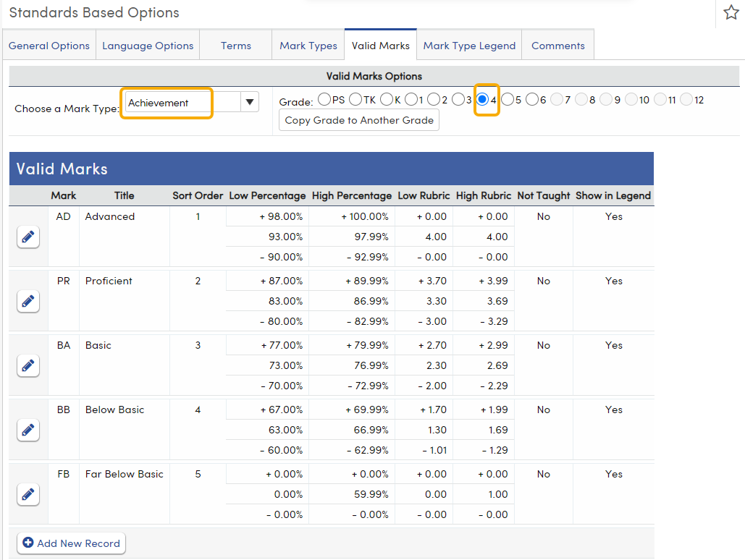Screen dimensions: 745x560
Task: Click the Sort Order column header
Action: coord(198,195)
